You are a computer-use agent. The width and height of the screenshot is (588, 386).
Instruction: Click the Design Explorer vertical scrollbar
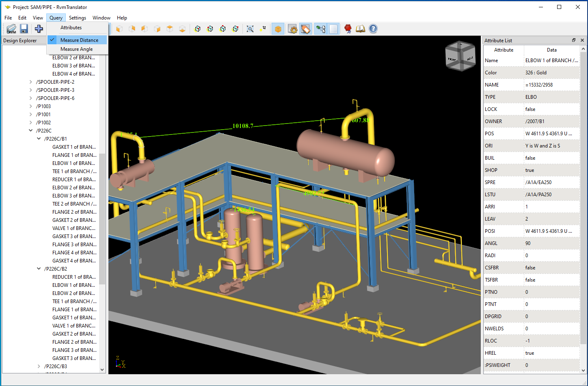pos(102,219)
